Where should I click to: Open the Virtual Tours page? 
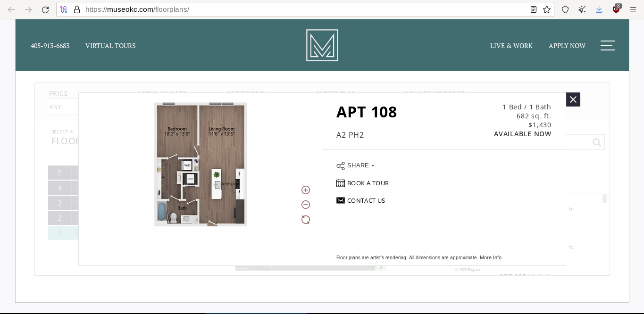(x=110, y=46)
